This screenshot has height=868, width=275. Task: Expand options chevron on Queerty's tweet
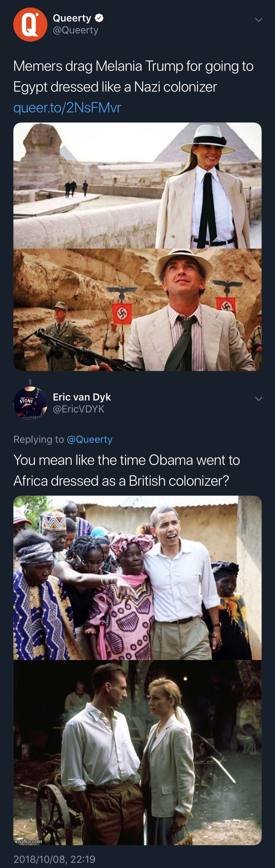click(x=258, y=20)
